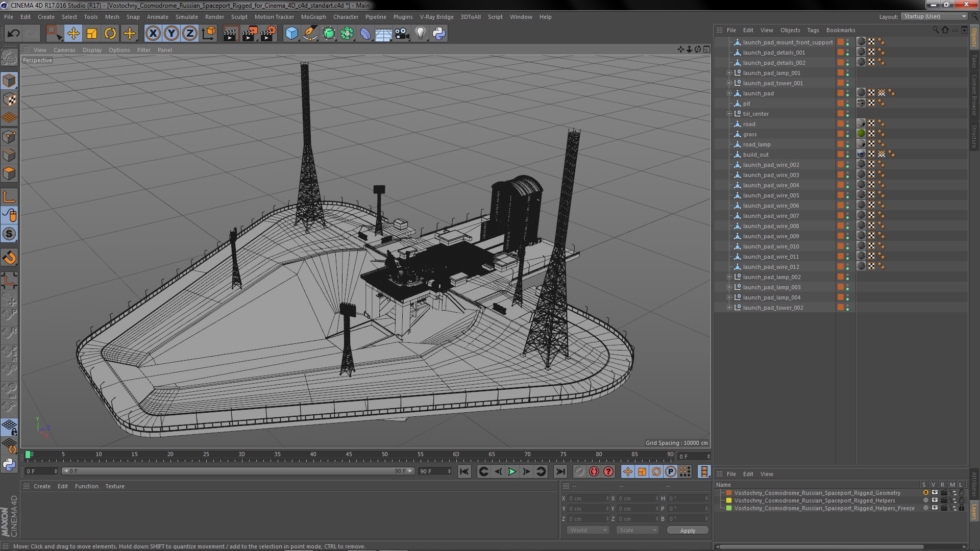Expand launch_pad_lamp_002 tree node

(x=729, y=277)
